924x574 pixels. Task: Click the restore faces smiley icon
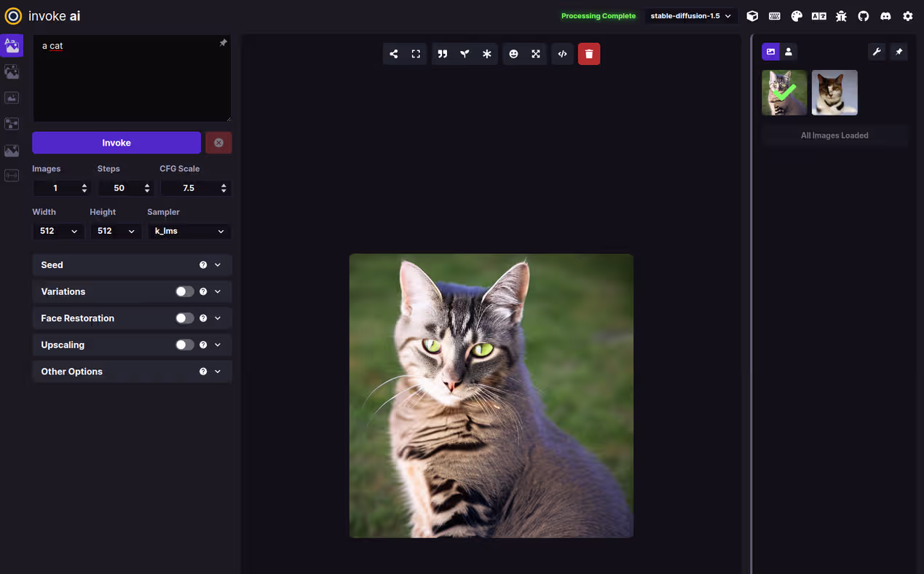(x=513, y=54)
